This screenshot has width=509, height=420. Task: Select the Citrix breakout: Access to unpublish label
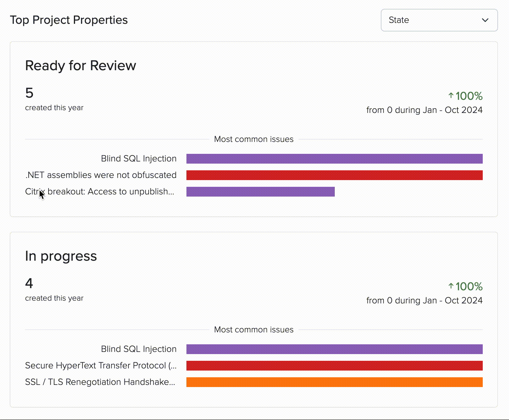pyautogui.click(x=100, y=192)
